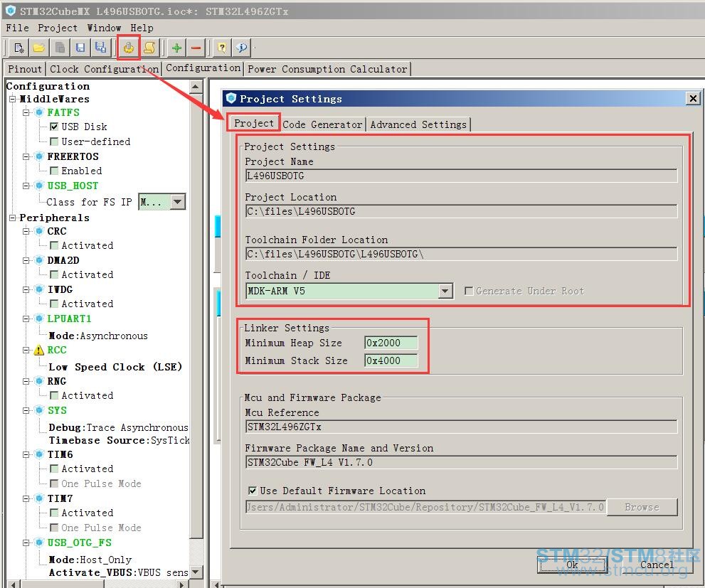This screenshot has height=588, width=705.
Task: Click Ok in Project Settings
Action: [x=572, y=565]
